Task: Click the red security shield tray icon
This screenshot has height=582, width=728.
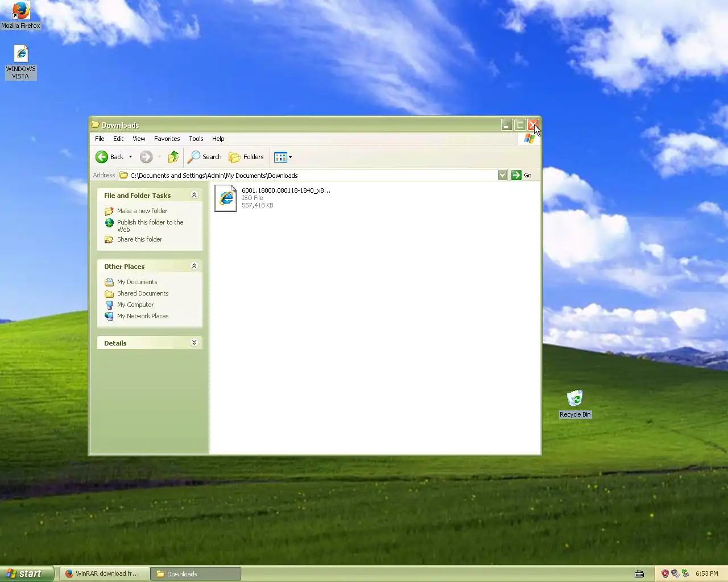Action: click(x=665, y=573)
